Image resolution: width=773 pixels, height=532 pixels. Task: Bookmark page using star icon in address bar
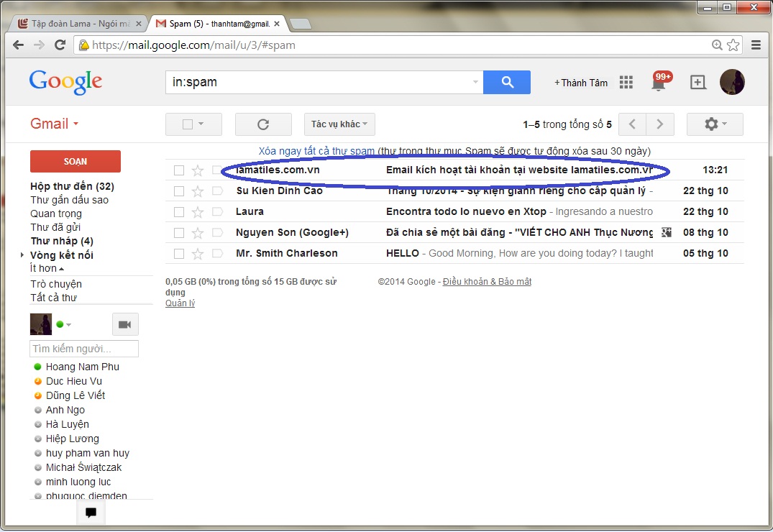coord(733,45)
